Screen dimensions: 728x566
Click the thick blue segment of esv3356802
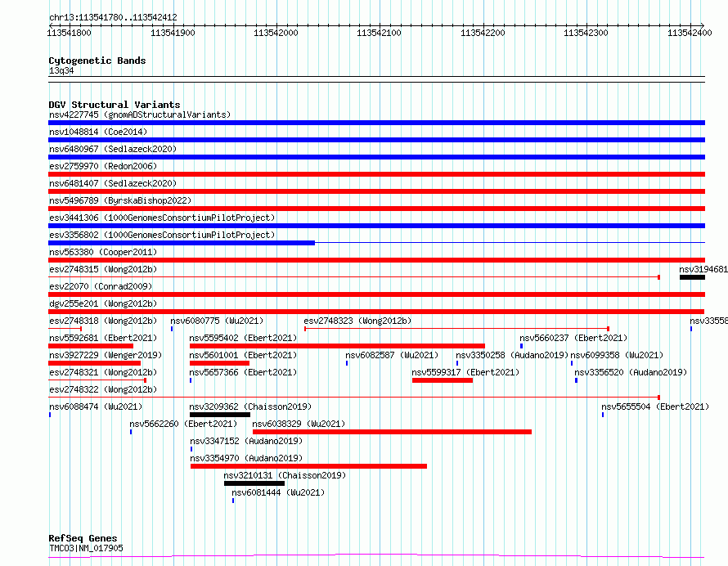pyautogui.click(x=182, y=243)
